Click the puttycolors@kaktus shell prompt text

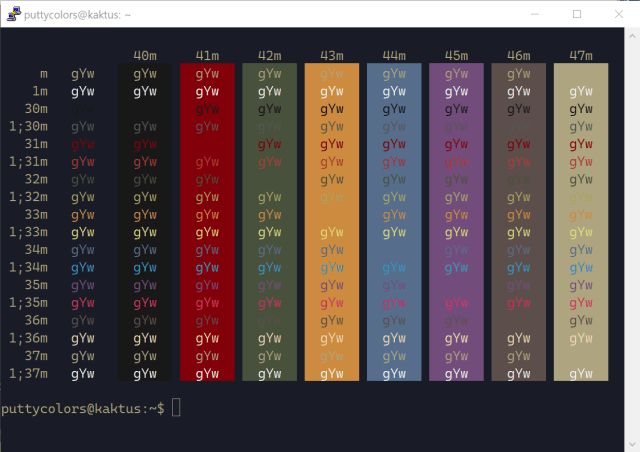point(82,408)
